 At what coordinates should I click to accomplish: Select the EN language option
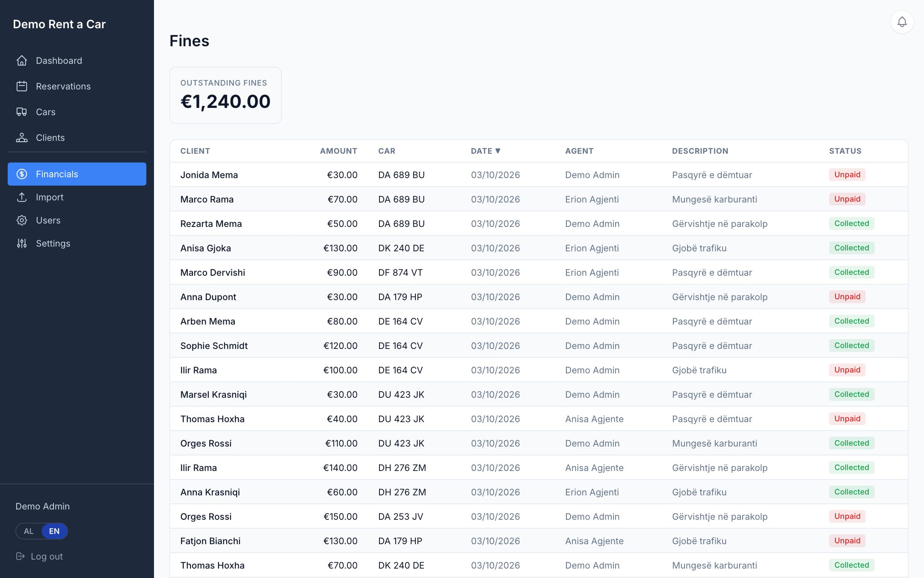54,531
